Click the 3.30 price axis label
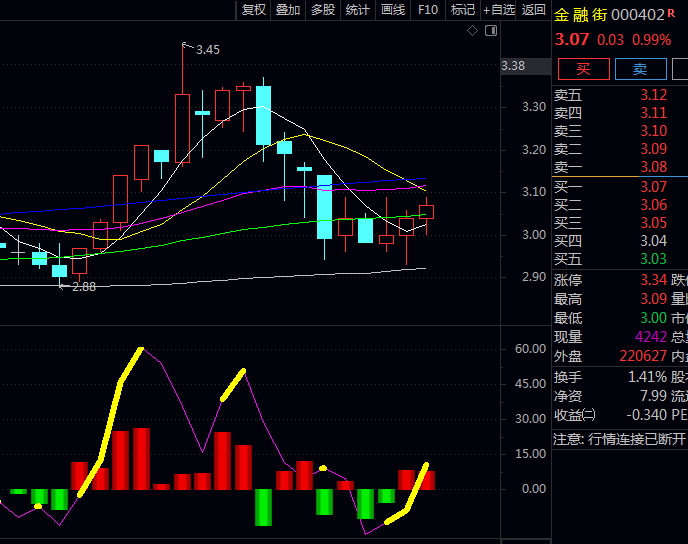688x544 pixels. 534,107
